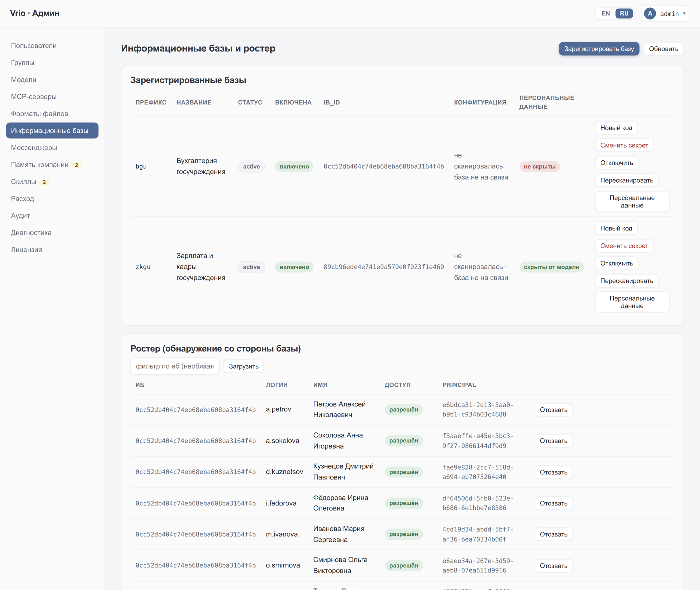Open Аудит in sidebar
This screenshot has width=700, height=590.
coord(52,216)
